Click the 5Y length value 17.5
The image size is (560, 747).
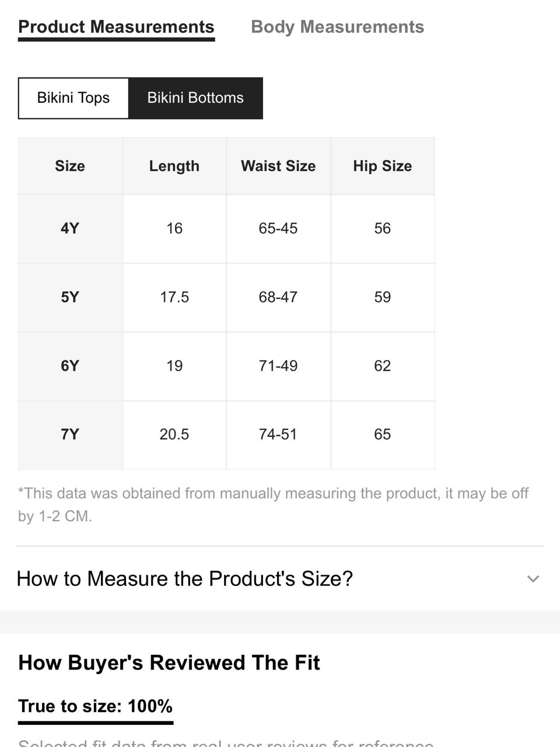[174, 298]
